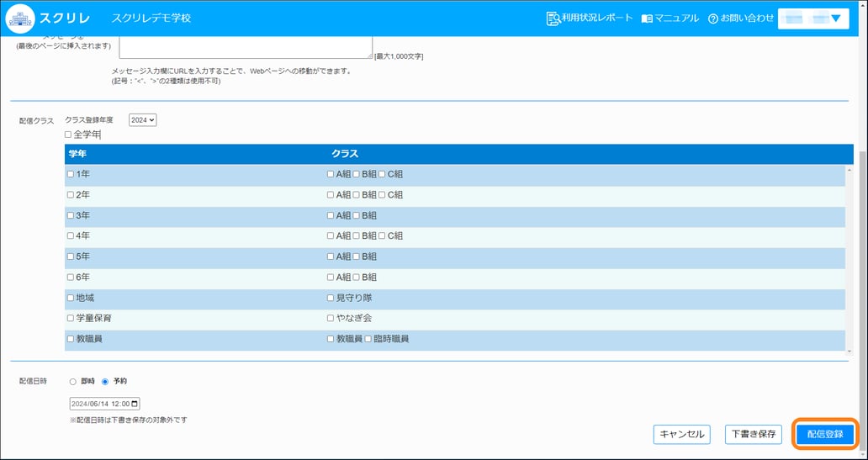Save draft with 下書き保存 button
Screen dimensions: 868x460
pyautogui.click(x=753, y=434)
